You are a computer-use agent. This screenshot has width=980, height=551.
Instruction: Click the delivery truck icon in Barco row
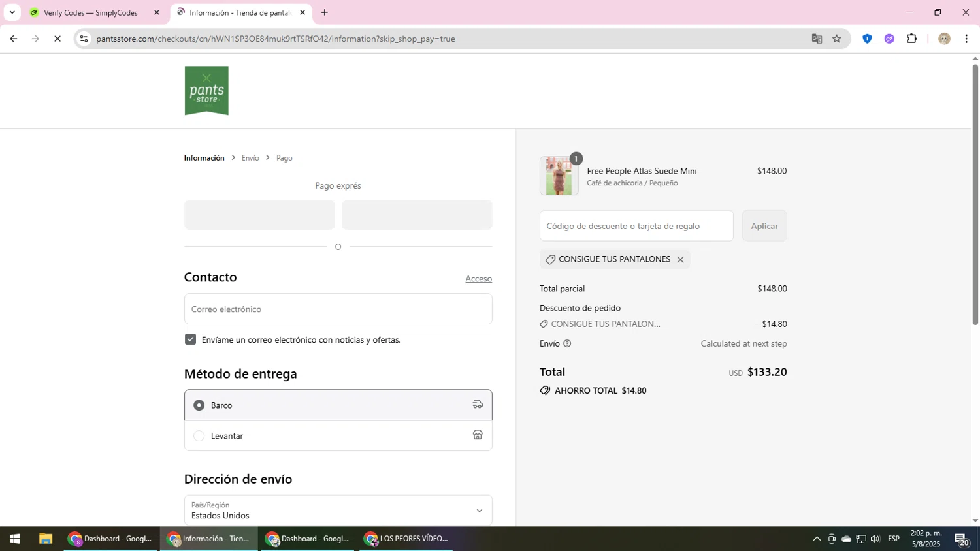pyautogui.click(x=478, y=405)
